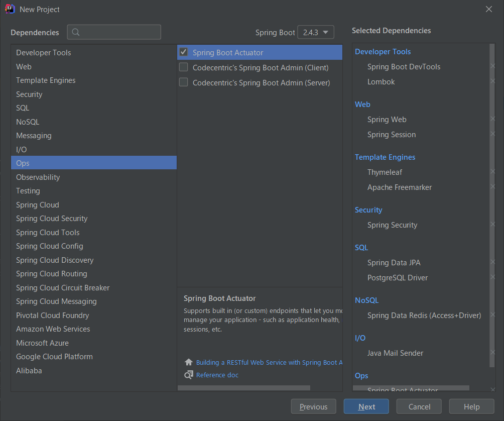Select the Ops category

pos(94,163)
